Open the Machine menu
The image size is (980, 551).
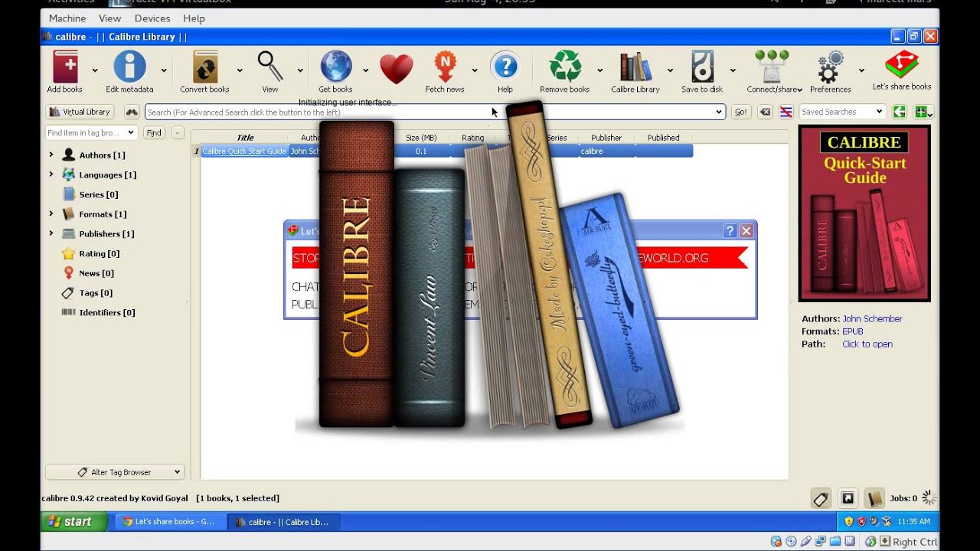[x=67, y=18]
